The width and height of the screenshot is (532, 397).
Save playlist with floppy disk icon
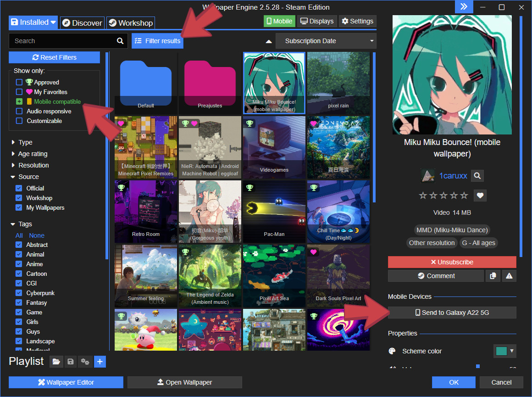71,362
